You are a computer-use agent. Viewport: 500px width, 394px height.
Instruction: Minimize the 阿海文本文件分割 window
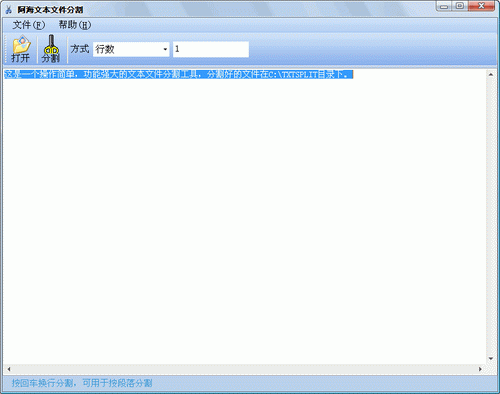(x=444, y=6)
